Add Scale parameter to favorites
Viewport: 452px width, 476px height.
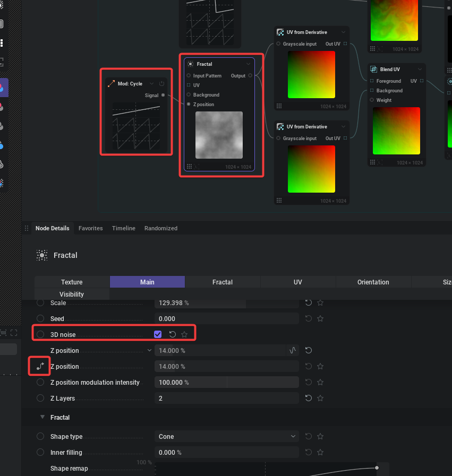(320, 302)
